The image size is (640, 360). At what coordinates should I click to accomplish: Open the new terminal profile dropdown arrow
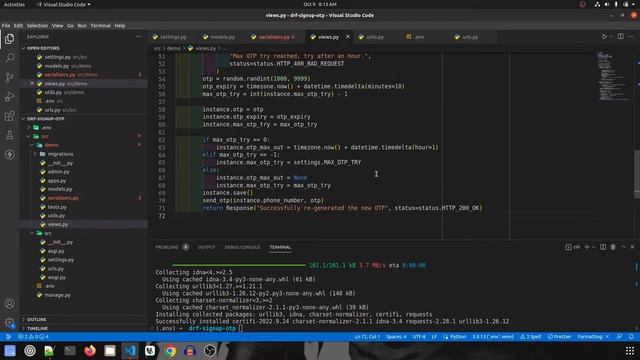pos(593,247)
